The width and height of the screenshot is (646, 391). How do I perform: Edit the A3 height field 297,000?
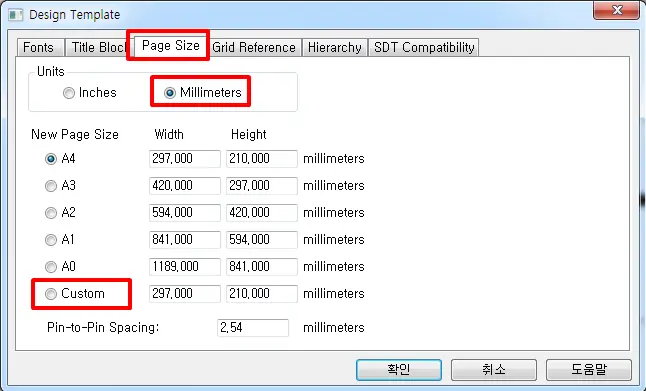(262, 186)
